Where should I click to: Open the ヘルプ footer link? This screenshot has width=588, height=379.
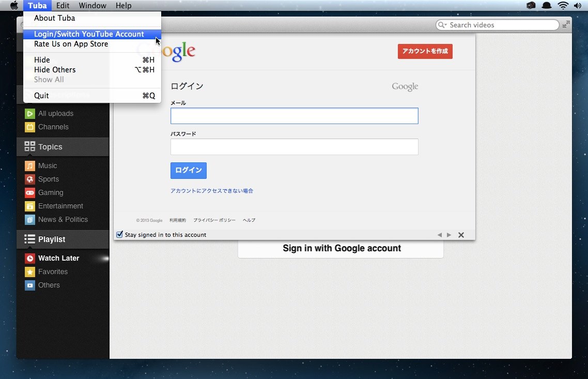(x=249, y=220)
